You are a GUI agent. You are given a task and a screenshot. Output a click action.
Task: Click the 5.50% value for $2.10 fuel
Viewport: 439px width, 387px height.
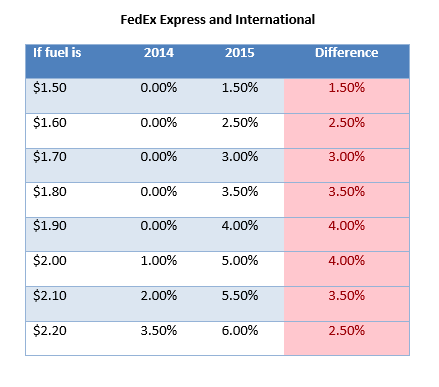240,296
